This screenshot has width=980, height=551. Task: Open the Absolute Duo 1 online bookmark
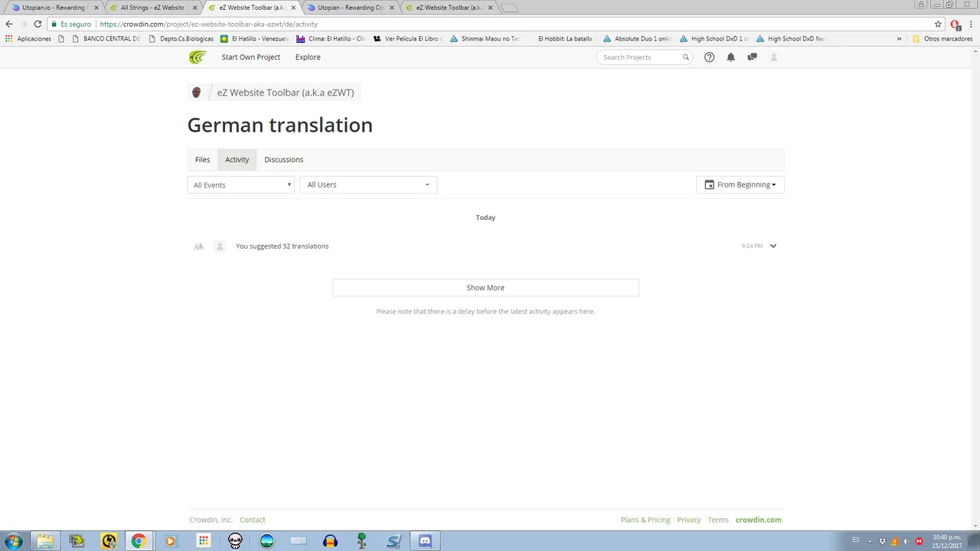tap(638, 38)
